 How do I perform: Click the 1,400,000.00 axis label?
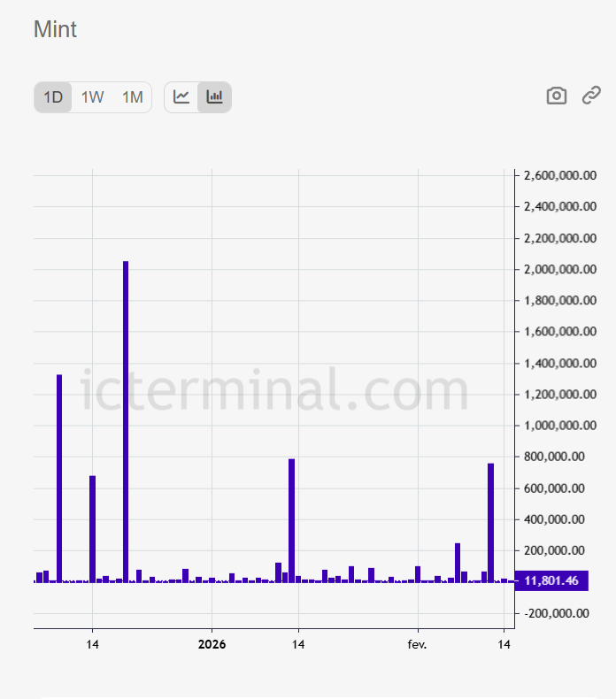click(x=560, y=364)
